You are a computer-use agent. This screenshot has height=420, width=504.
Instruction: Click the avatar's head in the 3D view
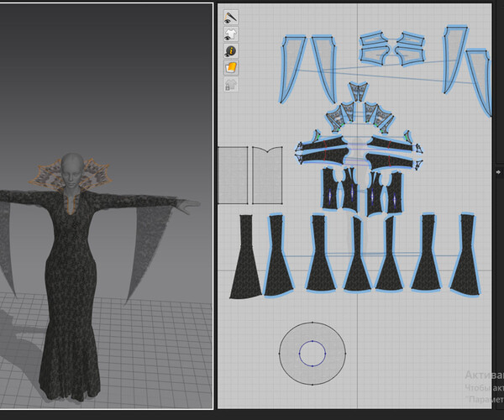click(x=72, y=171)
